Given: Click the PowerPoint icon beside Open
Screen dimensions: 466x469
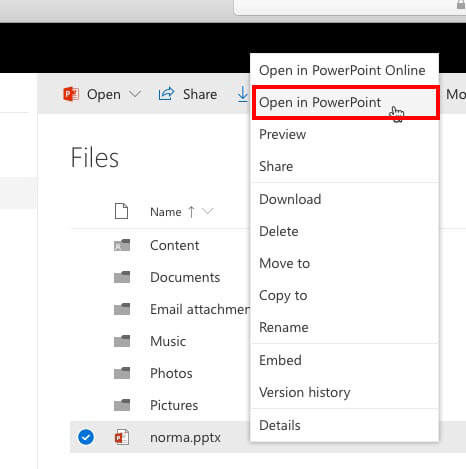Looking at the screenshot, I should pos(71,94).
